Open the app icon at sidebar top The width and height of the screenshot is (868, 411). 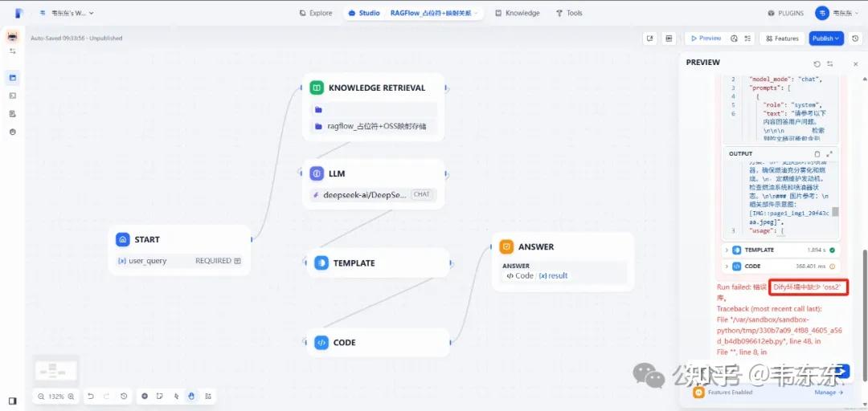pyautogui.click(x=12, y=37)
